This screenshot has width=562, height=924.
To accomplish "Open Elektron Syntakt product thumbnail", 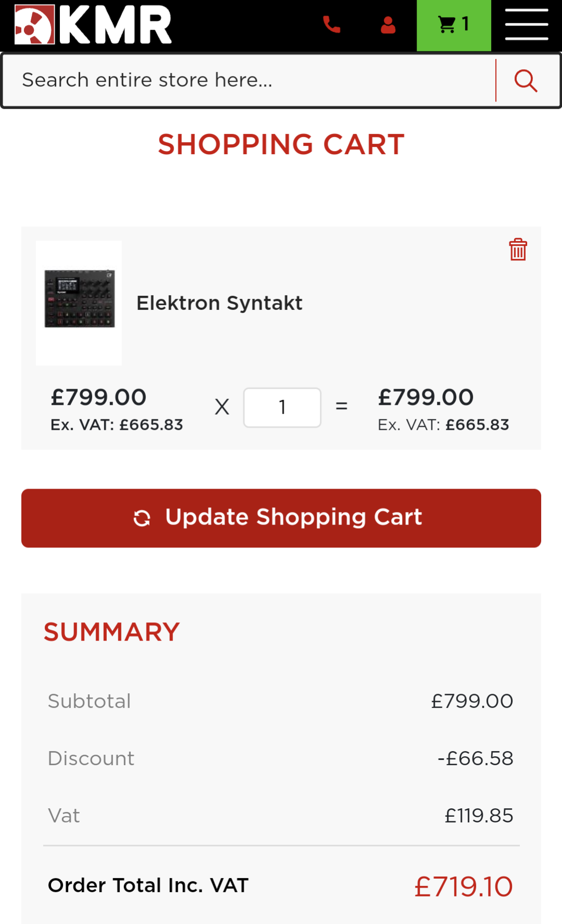I will pos(79,303).
